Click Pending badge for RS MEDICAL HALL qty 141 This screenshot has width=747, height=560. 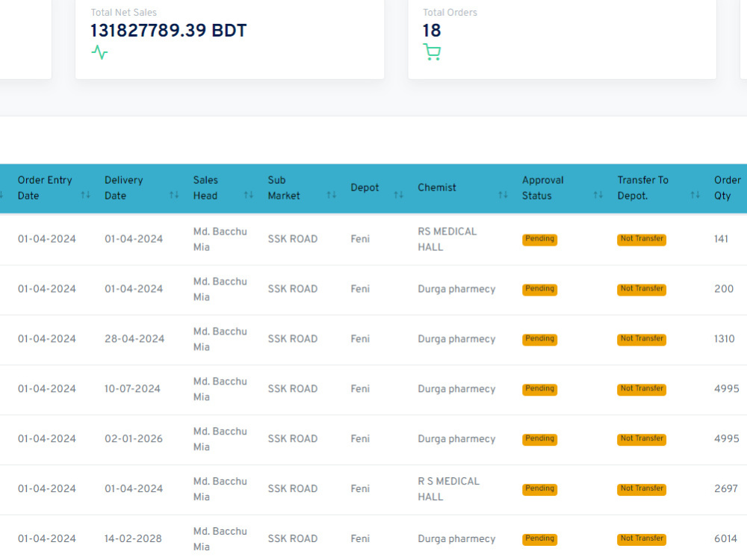(x=540, y=239)
